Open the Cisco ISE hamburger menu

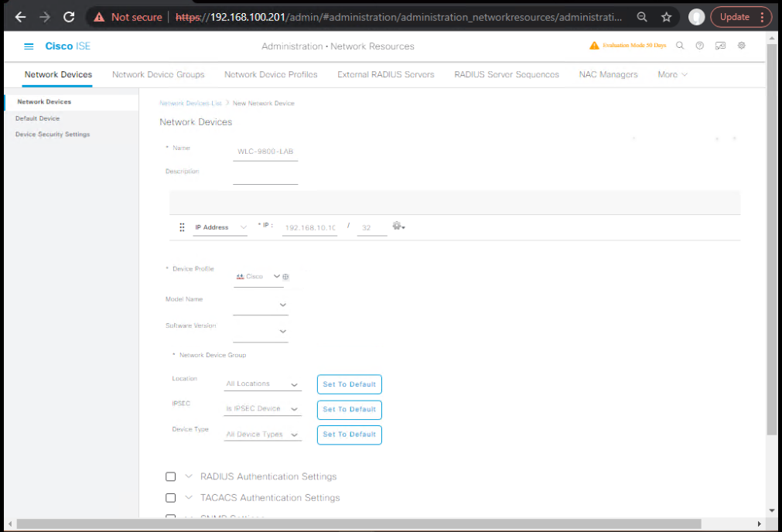tap(29, 46)
